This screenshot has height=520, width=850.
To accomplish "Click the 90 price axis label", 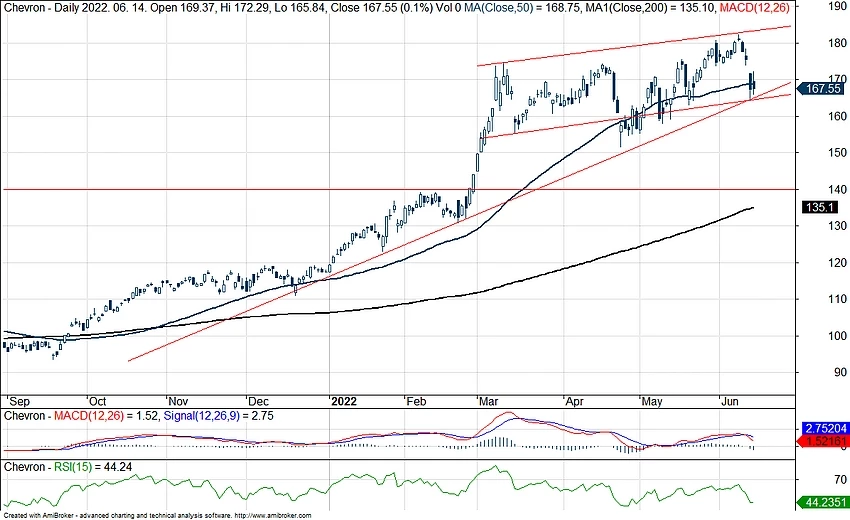I will (841, 373).
